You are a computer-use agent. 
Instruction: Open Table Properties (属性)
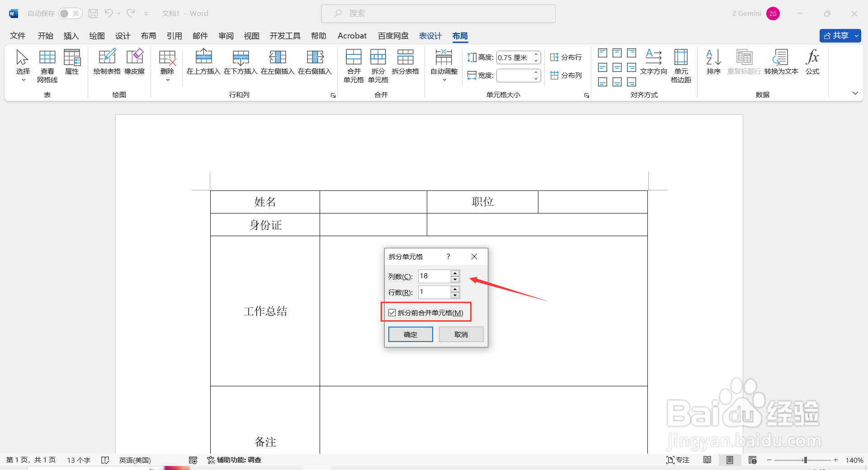72,63
